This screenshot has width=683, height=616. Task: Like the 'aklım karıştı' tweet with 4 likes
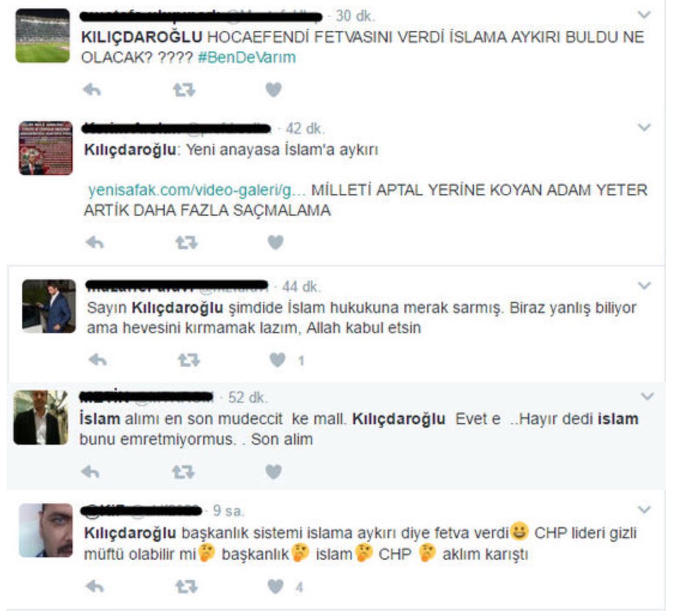pos(275,587)
